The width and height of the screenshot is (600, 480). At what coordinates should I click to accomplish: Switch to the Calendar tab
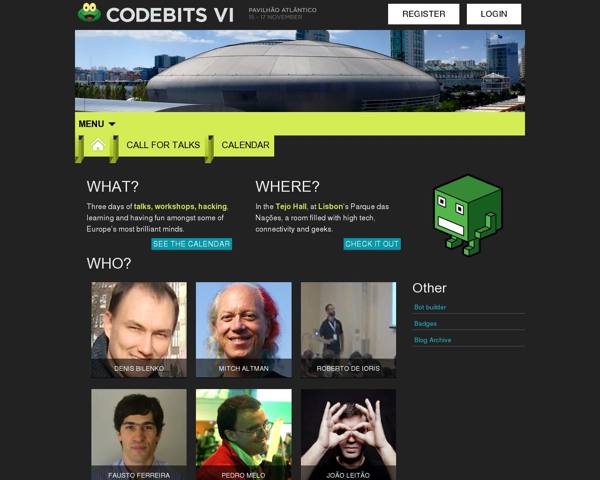click(245, 145)
